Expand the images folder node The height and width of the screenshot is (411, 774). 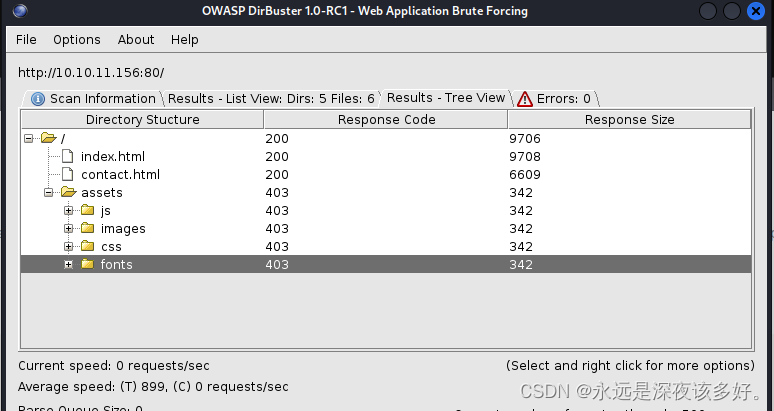pyautogui.click(x=69, y=228)
